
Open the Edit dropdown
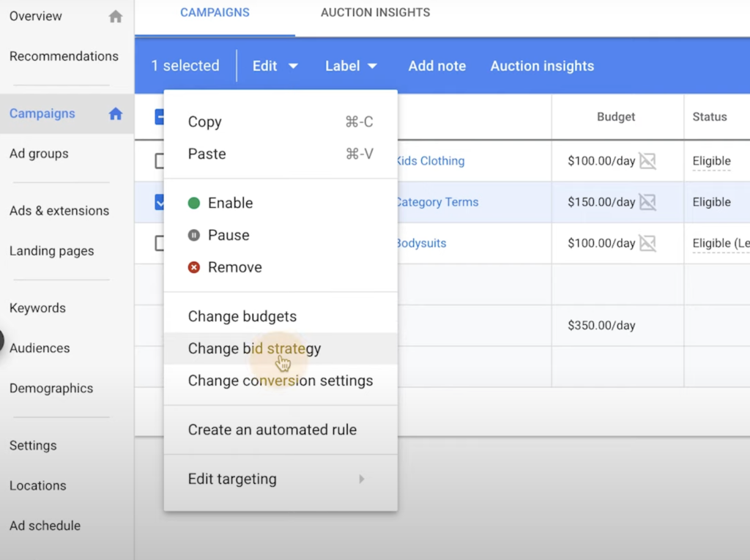point(275,66)
